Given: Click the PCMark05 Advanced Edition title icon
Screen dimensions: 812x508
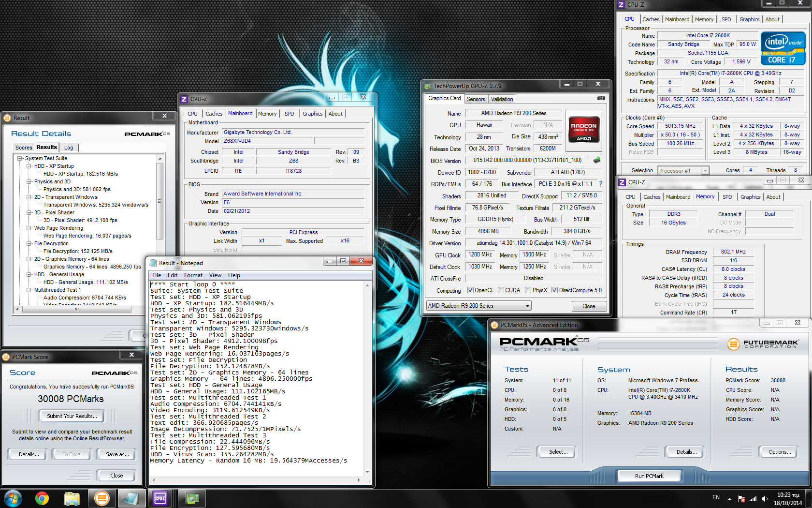Looking at the screenshot, I should point(494,325).
